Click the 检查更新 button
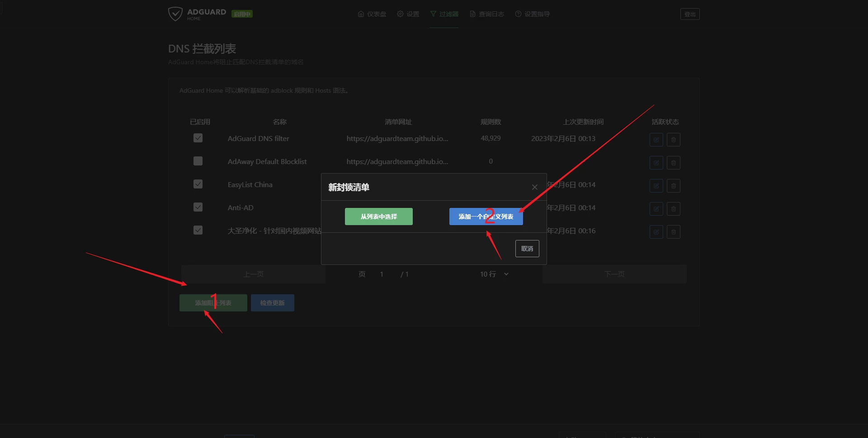Viewport: 868px width, 438px height. point(273,303)
